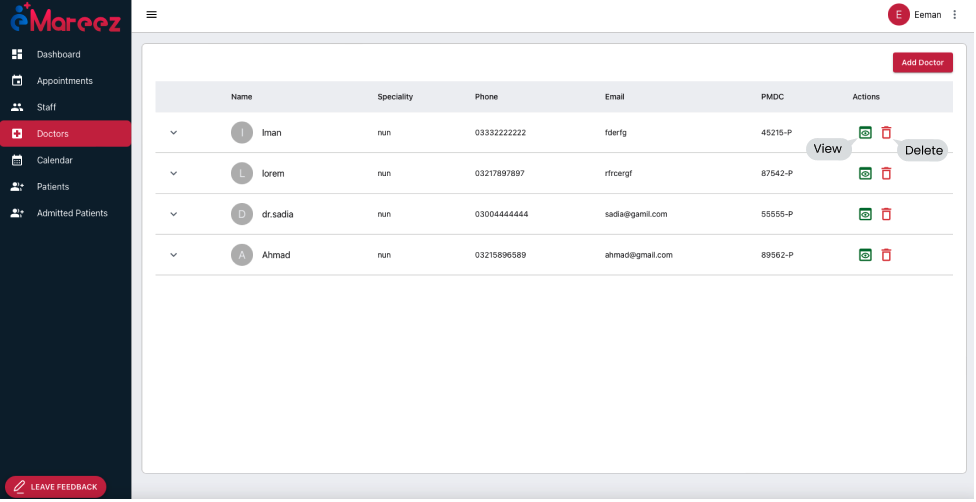Click the PMDC column header
Viewport: 976px width, 502px height.
tap(772, 97)
